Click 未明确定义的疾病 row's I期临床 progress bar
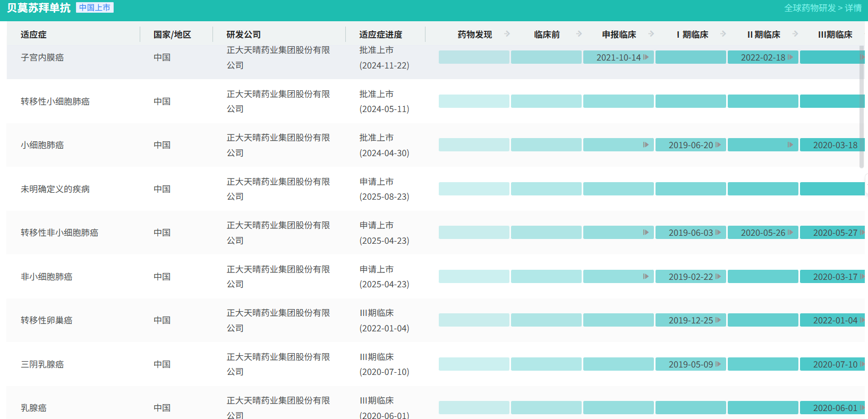This screenshot has width=868, height=419. pos(691,189)
